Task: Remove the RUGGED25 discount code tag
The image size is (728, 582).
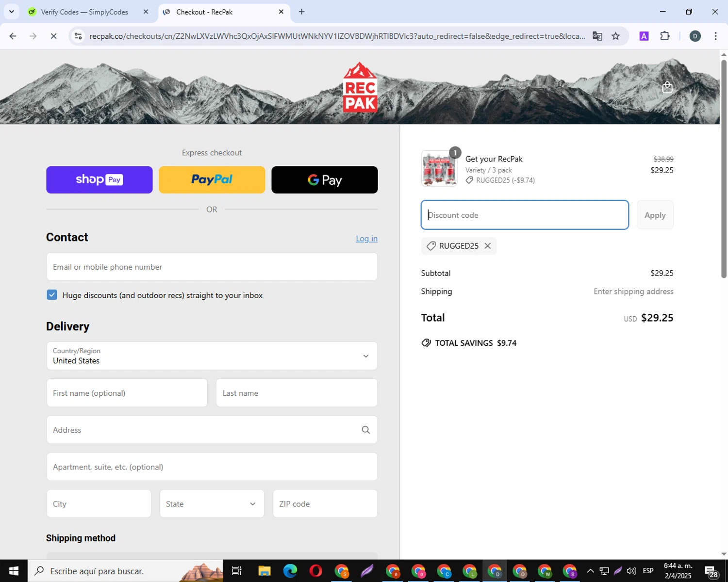Action: 488,246
